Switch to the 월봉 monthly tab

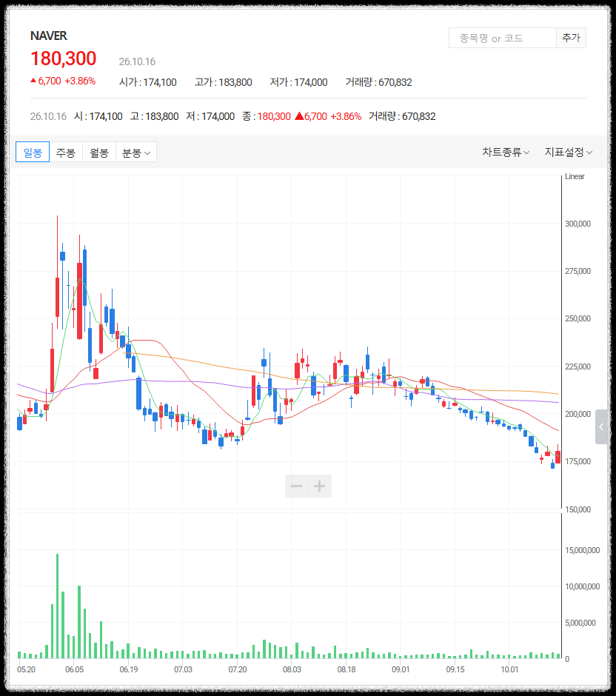(99, 153)
